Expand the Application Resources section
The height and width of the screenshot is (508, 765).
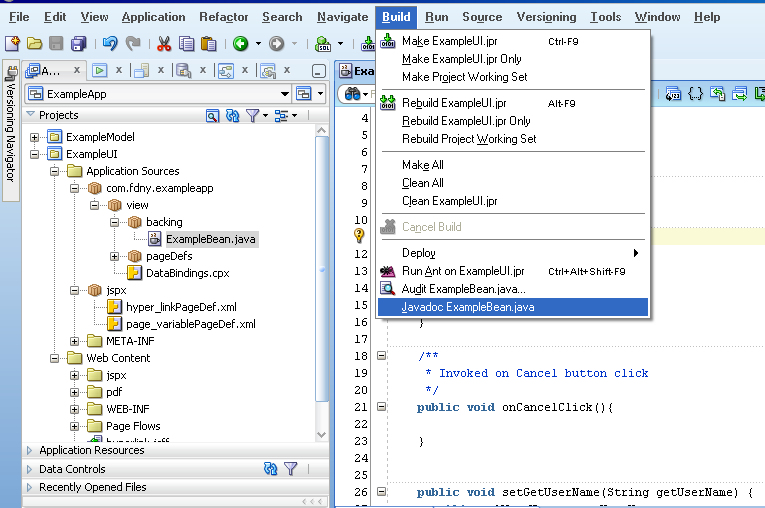point(29,450)
